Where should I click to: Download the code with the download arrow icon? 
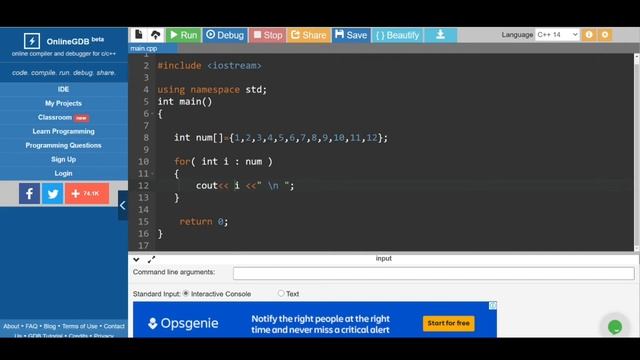pos(440,35)
